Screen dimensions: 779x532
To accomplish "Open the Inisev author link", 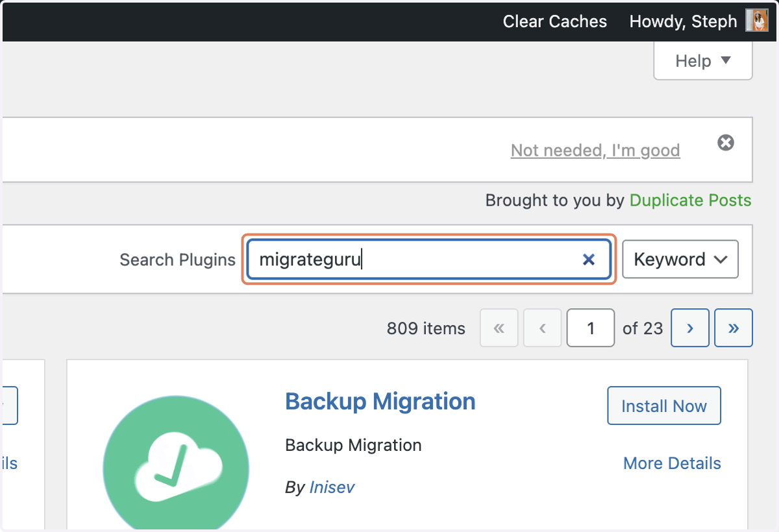I will click(332, 487).
